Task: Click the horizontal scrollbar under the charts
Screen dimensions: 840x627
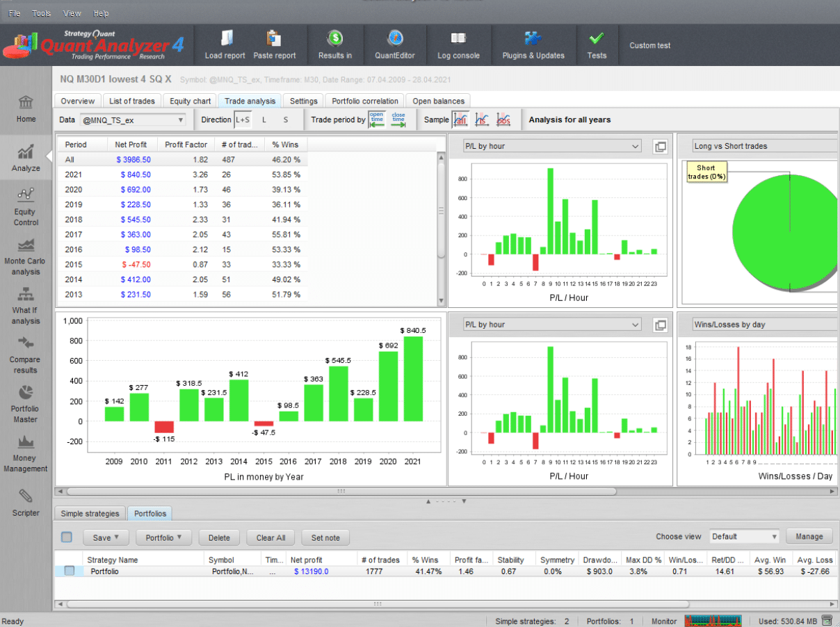Action: 339,491
